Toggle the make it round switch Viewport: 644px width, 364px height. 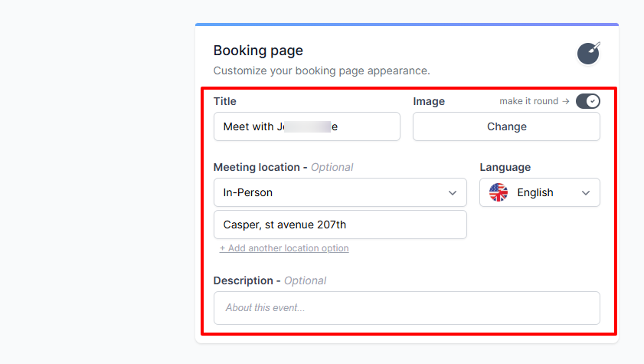pyautogui.click(x=588, y=101)
